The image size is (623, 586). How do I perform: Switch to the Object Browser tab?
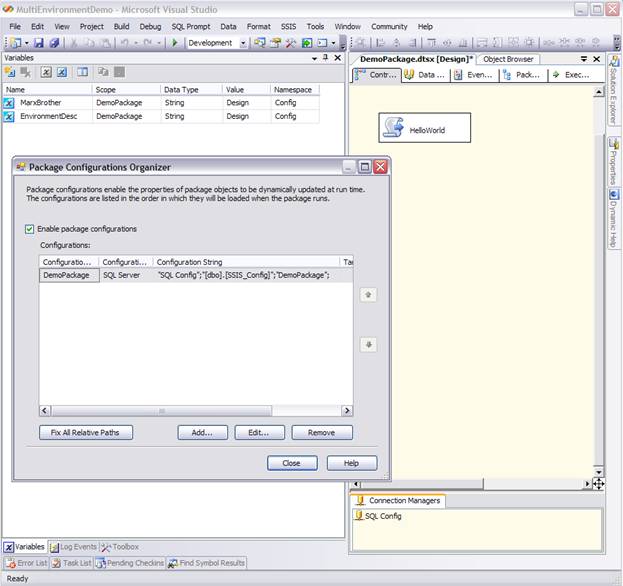point(508,59)
